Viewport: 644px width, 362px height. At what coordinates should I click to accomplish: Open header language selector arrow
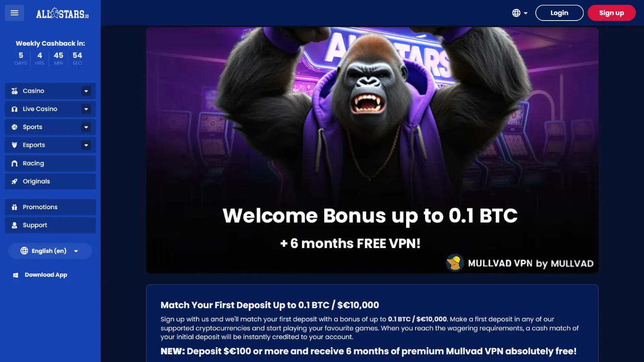[526, 13]
